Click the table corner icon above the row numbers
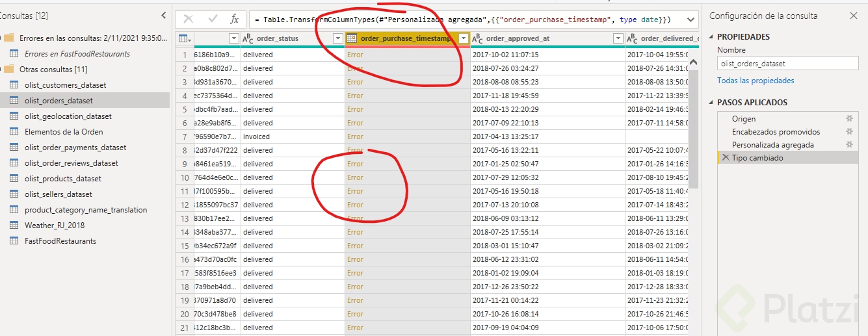The height and width of the screenshot is (336, 868). click(x=184, y=39)
